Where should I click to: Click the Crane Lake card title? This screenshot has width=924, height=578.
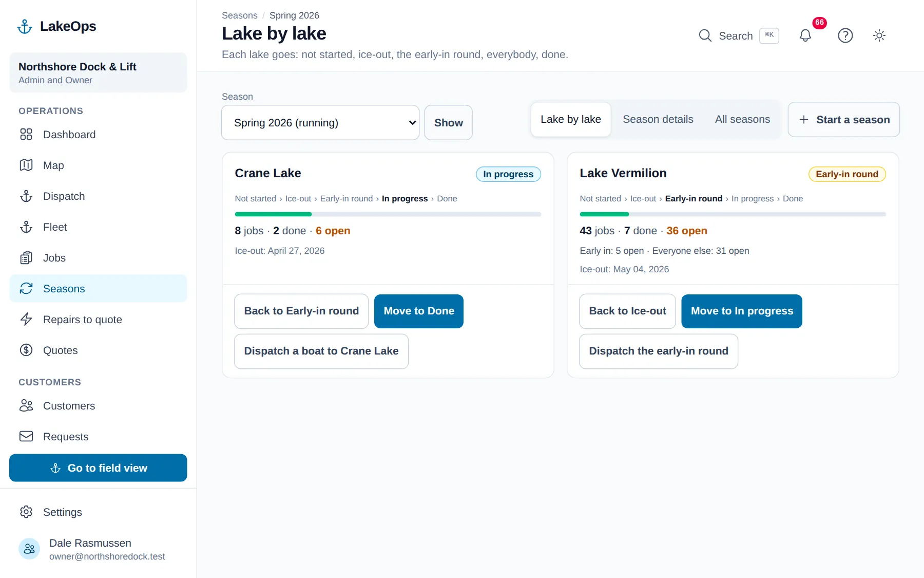coord(268,174)
